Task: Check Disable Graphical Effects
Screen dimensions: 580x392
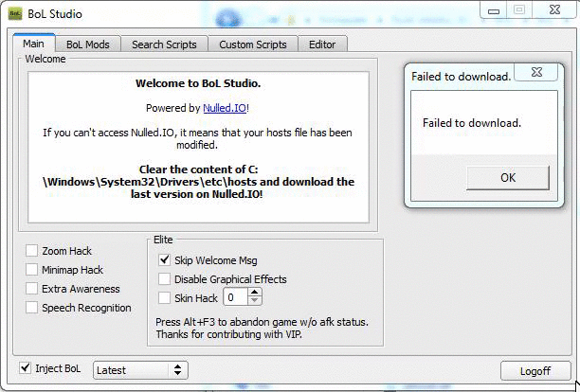Action: [x=164, y=279]
